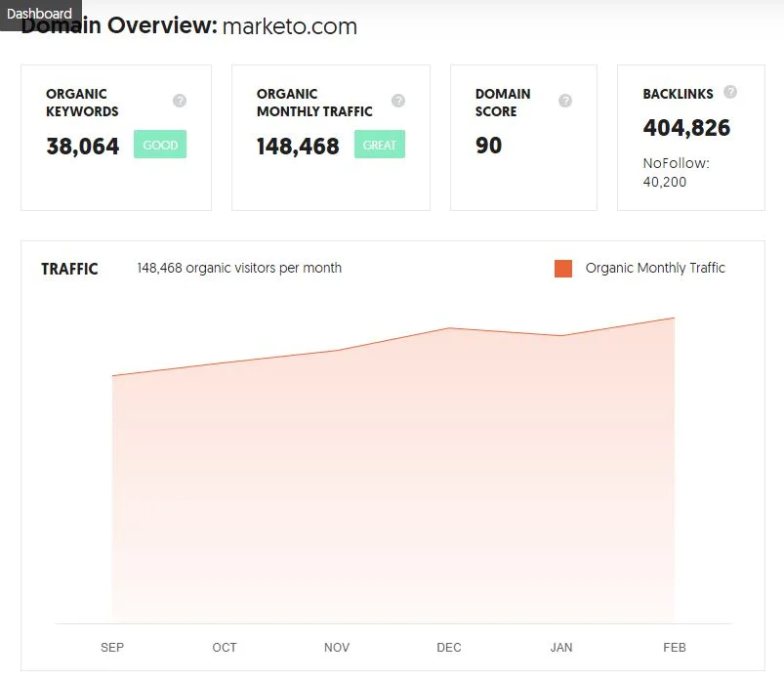Click the Organic Keywords help icon
The image size is (784, 680).
(x=180, y=101)
